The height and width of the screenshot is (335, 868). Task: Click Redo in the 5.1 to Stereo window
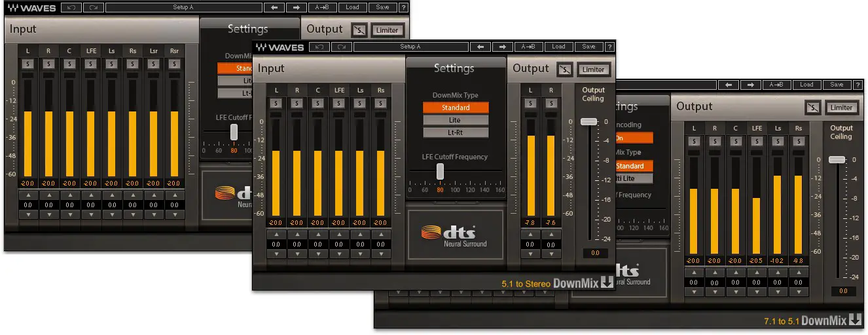click(340, 47)
